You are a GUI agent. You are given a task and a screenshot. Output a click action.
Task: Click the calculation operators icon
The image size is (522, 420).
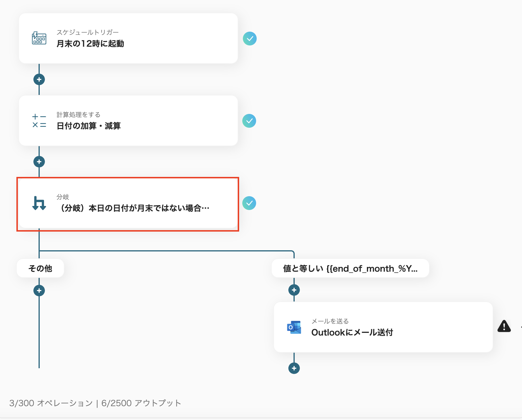point(39,121)
